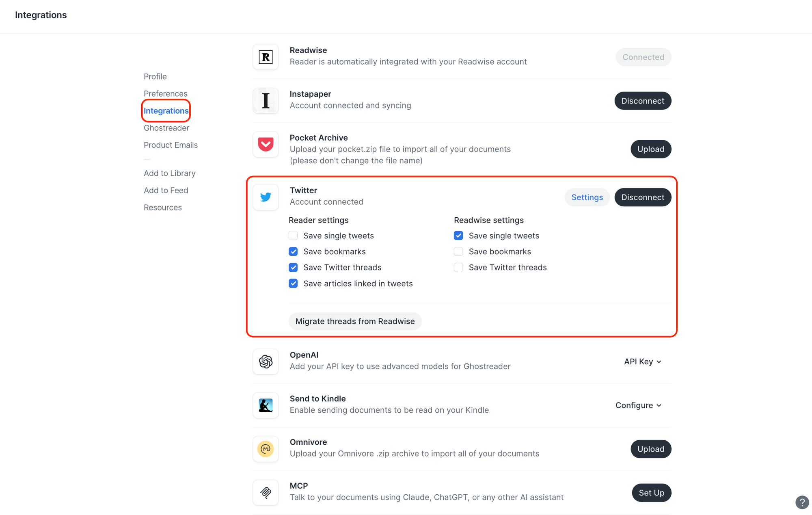Screen dimensions: 812x515
Task: Uncheck Reader setting Save Twitter threads
Action: coord(293,267)
